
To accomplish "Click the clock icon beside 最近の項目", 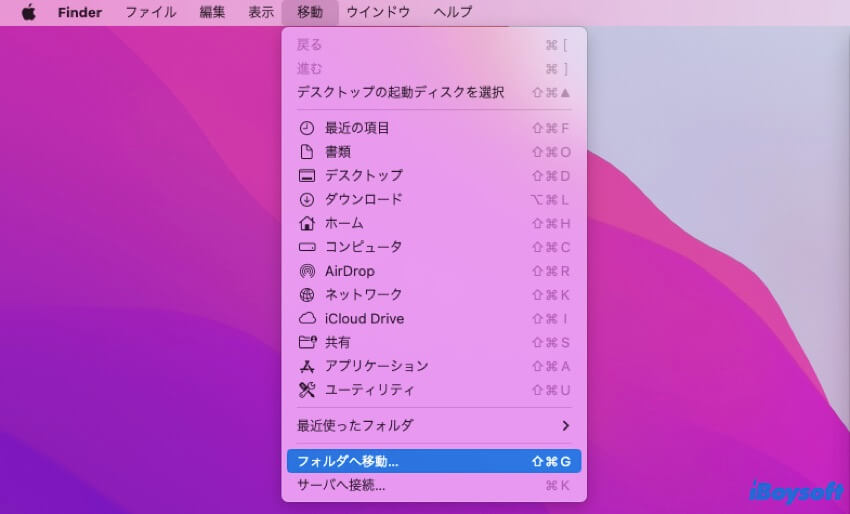I will tap(307, 128).
